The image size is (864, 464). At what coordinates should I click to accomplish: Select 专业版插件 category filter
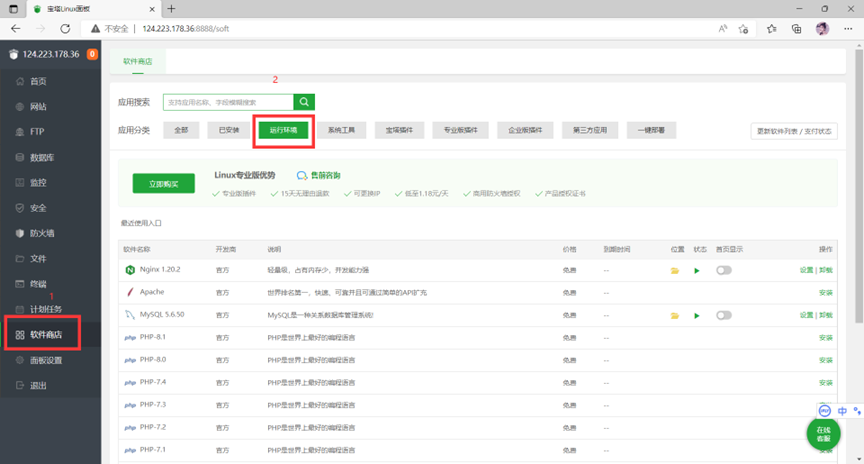click(x=461, y=130)
